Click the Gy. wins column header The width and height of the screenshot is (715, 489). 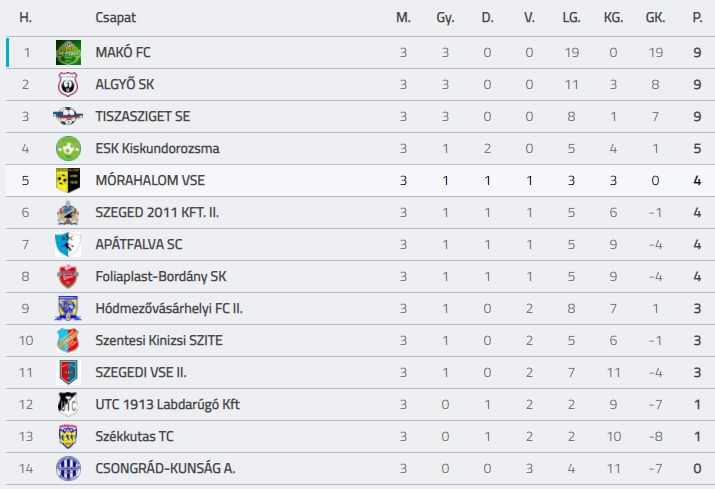tap(445, 18)
